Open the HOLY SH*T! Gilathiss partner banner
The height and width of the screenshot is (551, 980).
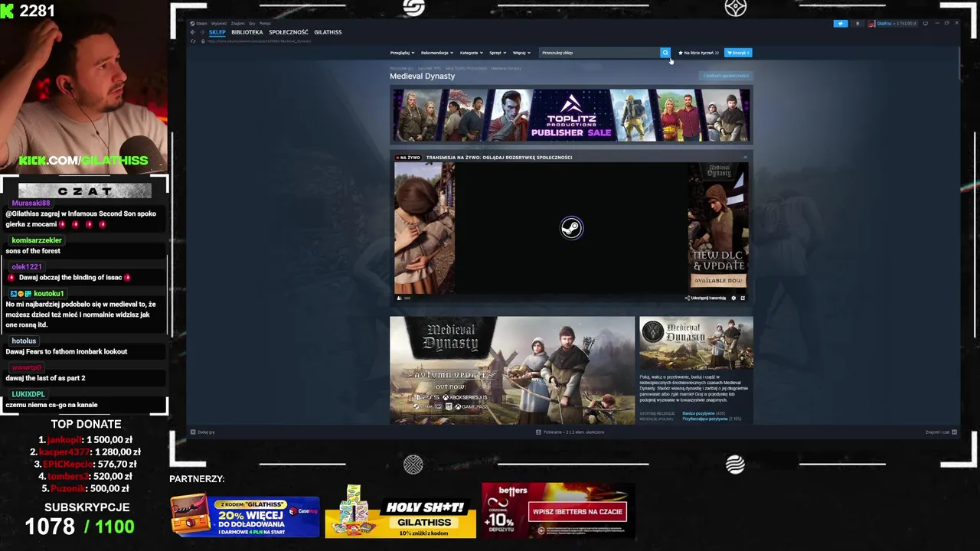pyautogui.click(x=400, y=512)
